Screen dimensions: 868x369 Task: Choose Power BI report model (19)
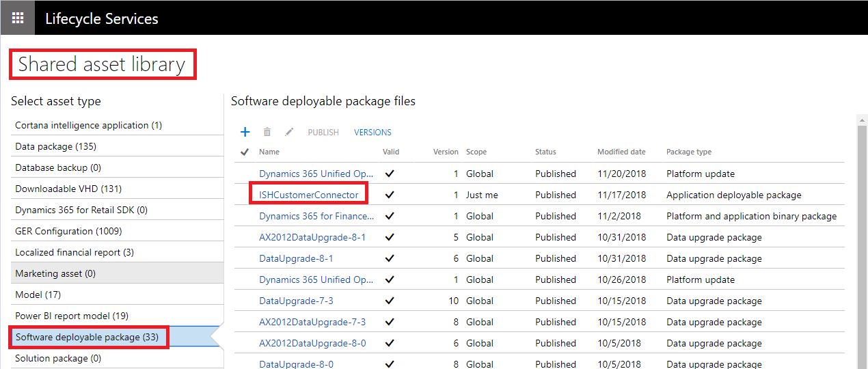pyautogui.click(x=117, y=316)
